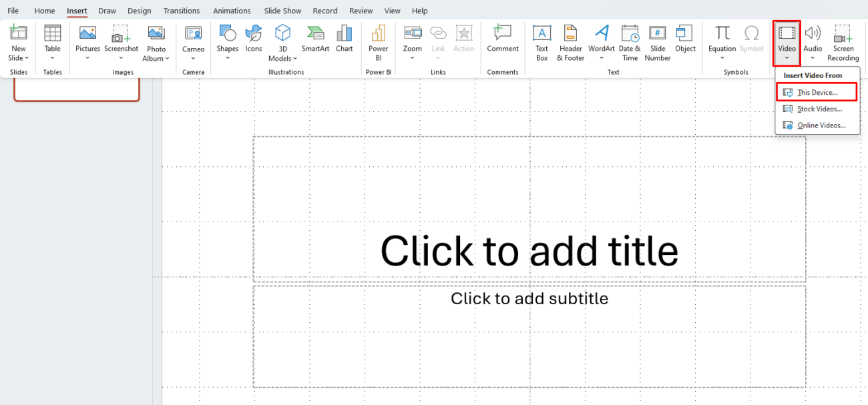
Task: Select Online Videos... option
Action: (817, 125)
